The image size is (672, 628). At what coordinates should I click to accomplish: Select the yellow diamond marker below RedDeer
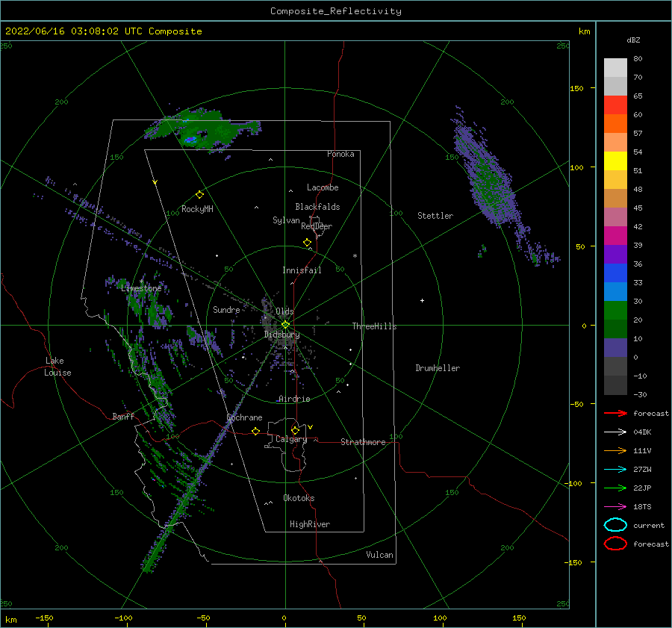307,243
